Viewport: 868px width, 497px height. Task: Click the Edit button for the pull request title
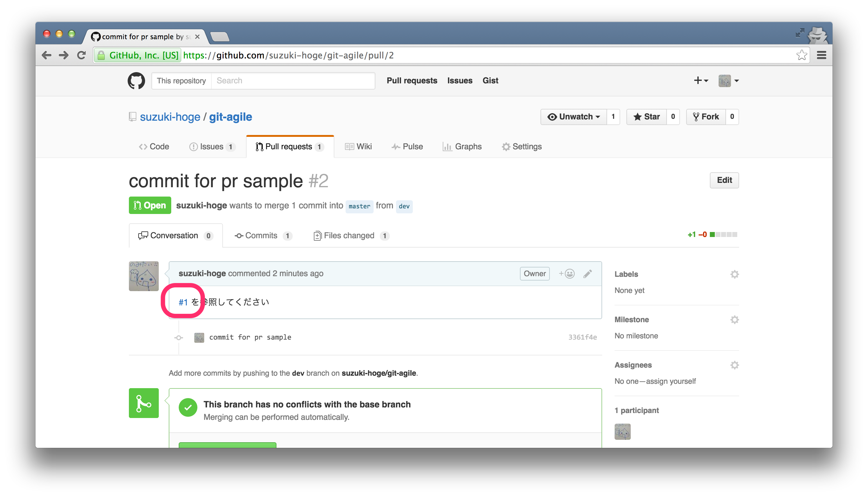coord(724,180)
